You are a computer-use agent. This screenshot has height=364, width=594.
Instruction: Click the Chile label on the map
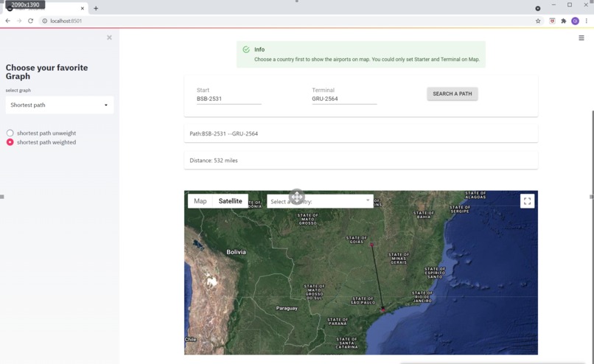190,340
